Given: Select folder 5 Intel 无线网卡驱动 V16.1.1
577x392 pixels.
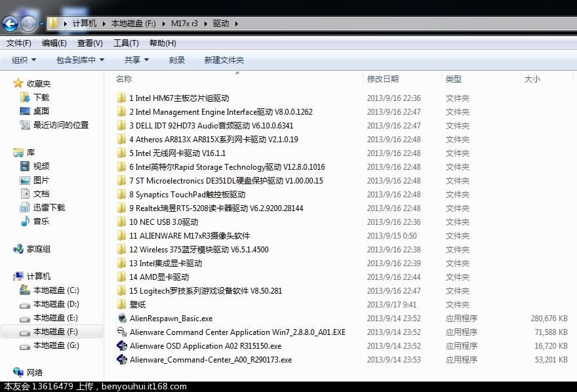Looking at the screenshot, I should pos(172,153).
